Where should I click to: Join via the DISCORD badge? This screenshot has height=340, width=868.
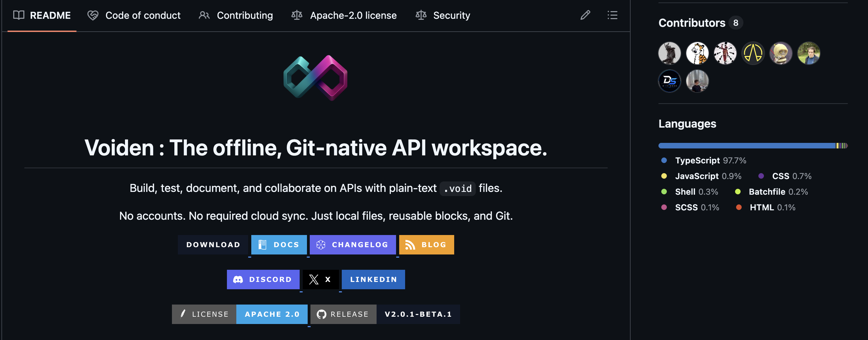pos(263,280)
